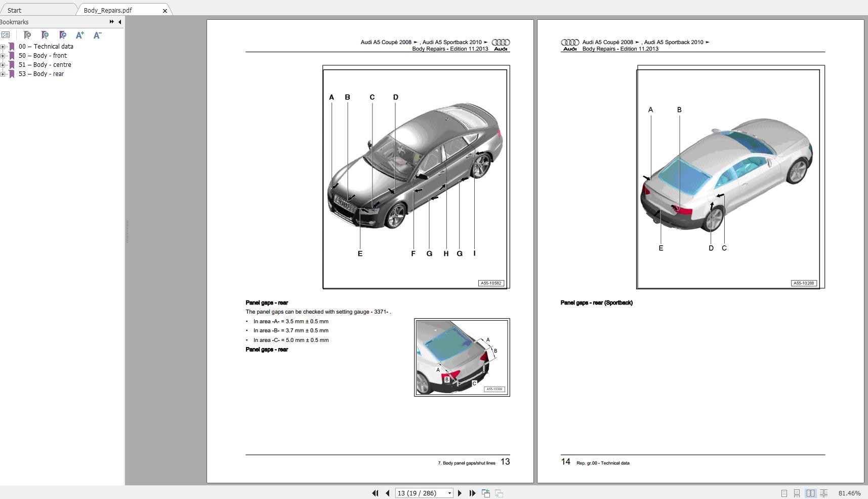Select bookmark 53 – Body - rear
Screen dimensions: 868x499
42,74
